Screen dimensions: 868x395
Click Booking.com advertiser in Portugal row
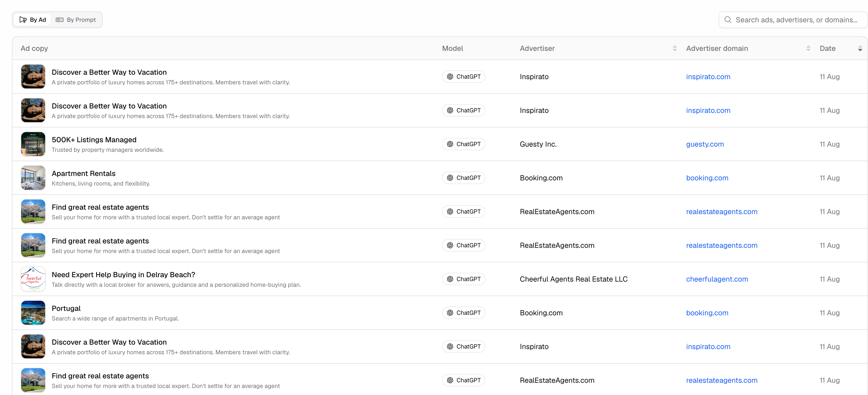(541, 313)
